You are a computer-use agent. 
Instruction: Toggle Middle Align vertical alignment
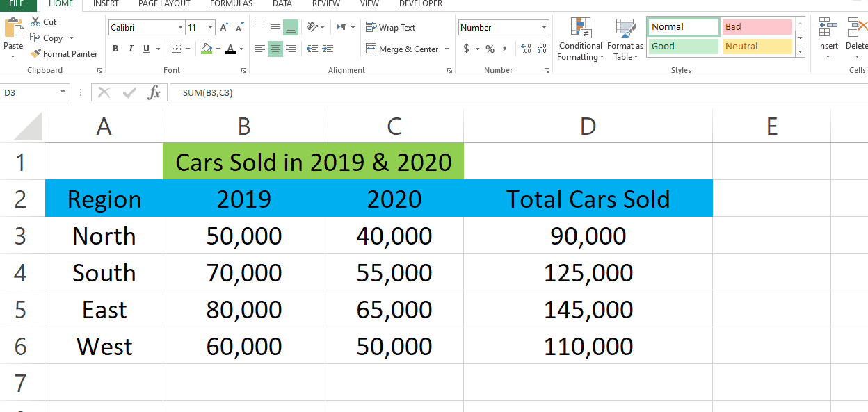275,26
